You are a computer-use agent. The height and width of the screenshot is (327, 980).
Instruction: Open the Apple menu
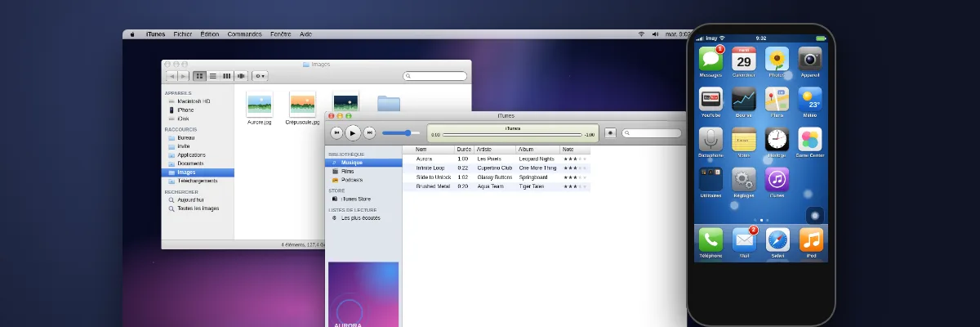pyautogui.click(x=133, y=34)
